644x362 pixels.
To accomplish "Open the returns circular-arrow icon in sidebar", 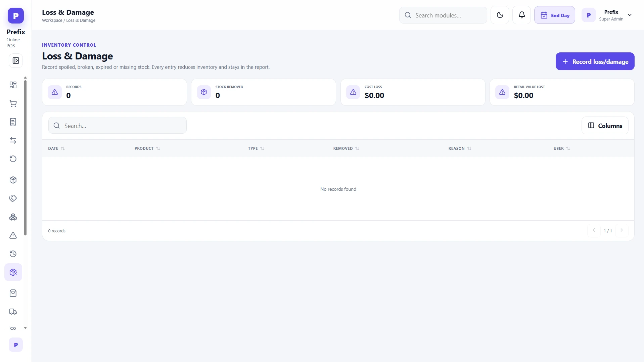I will [13, 159].
